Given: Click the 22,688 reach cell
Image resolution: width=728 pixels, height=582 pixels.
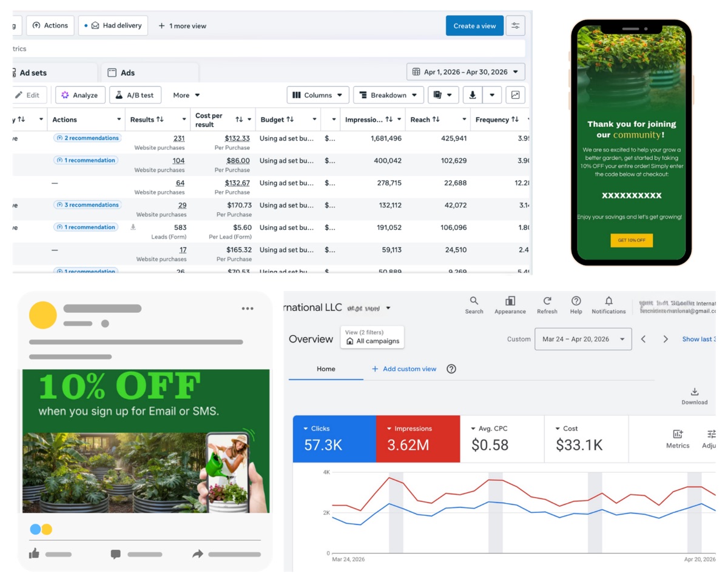Looking at the screenshot, I should [x=455, y=183].
